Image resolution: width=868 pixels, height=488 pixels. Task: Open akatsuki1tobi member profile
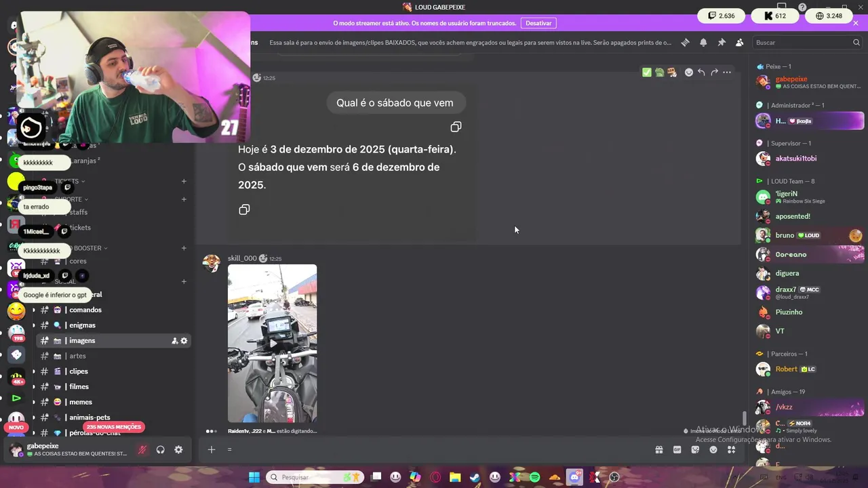click(810, 159)
